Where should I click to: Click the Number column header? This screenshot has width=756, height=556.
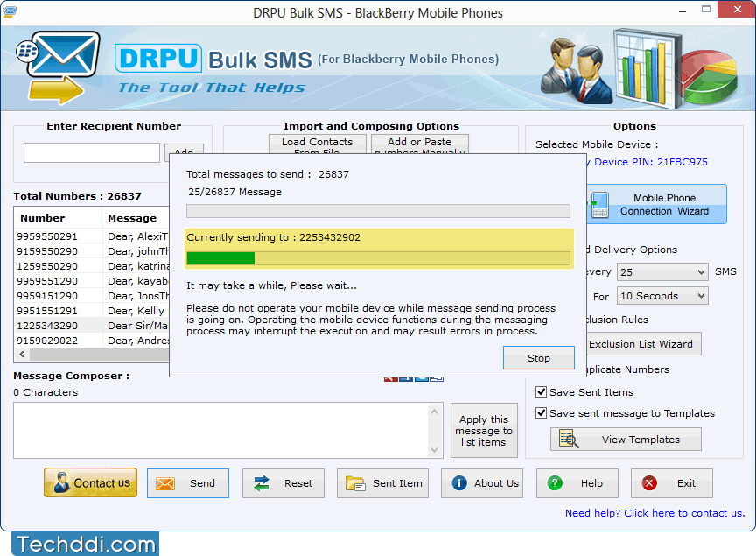(42, 218)
